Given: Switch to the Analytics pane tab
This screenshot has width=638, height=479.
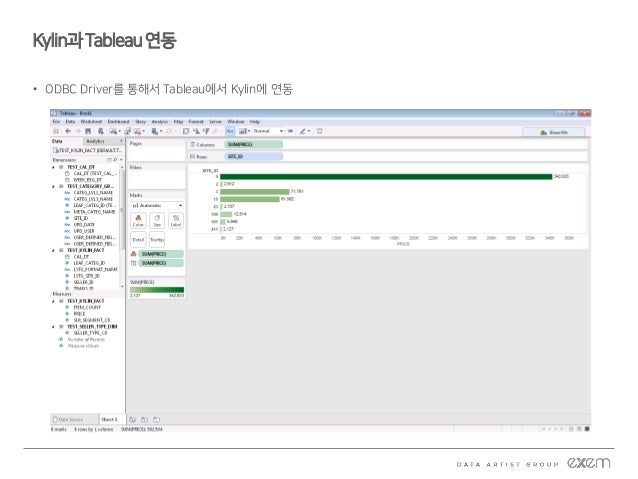Looking at the screenshot, I should click(x=96, y=141).
